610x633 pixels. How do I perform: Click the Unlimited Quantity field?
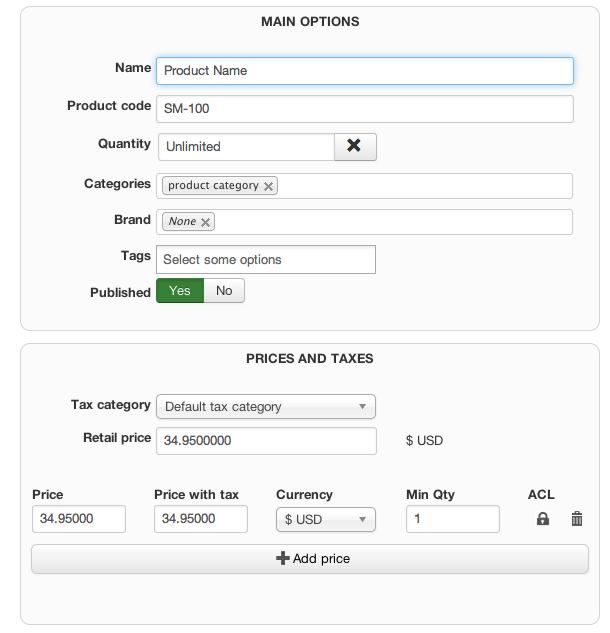[246, 146]
